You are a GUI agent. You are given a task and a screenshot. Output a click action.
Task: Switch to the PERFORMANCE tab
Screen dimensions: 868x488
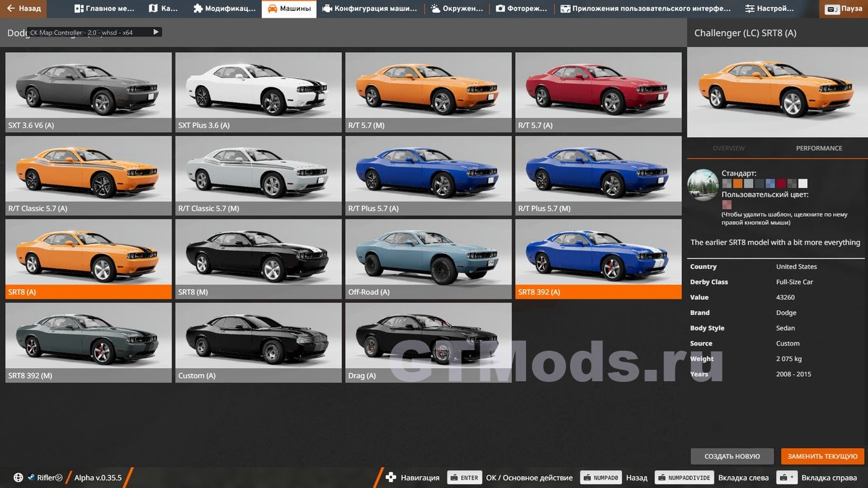pyautogui.click(x=819, y=148)
